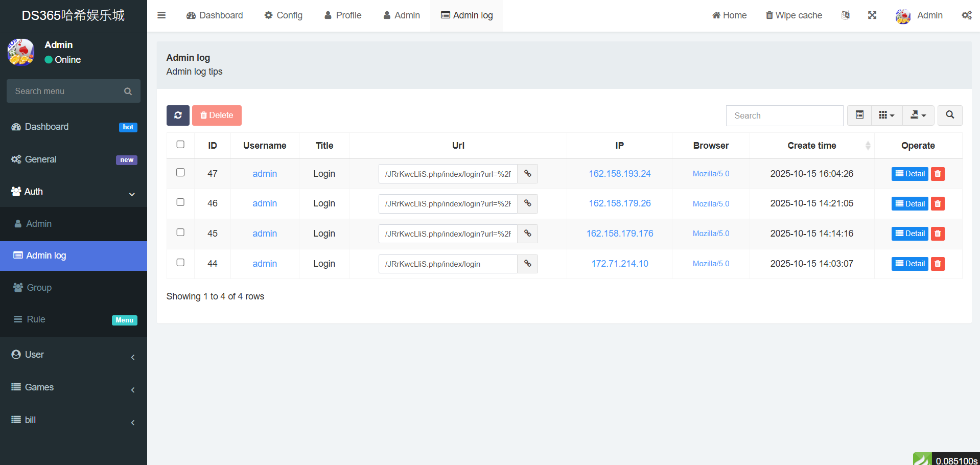
Task: Delete log row 44 with red trash icon
Action: point(938,264)
